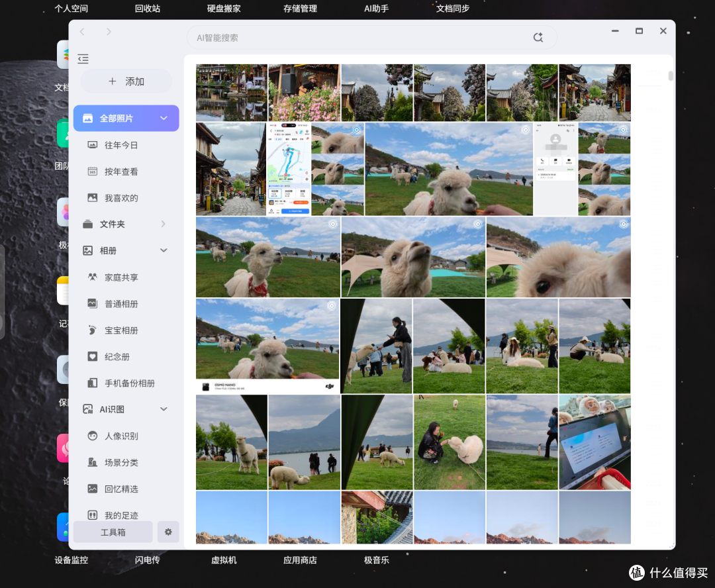This screenshot has height=588, width=715.
Task: Click the 相册 album icon
Action: [x=87, y=250]
